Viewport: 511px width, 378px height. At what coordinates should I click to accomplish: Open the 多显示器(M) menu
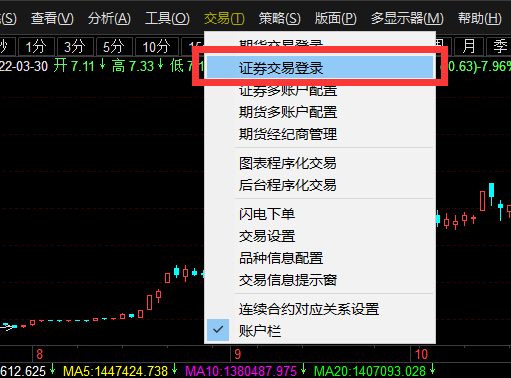pos(407,18)
